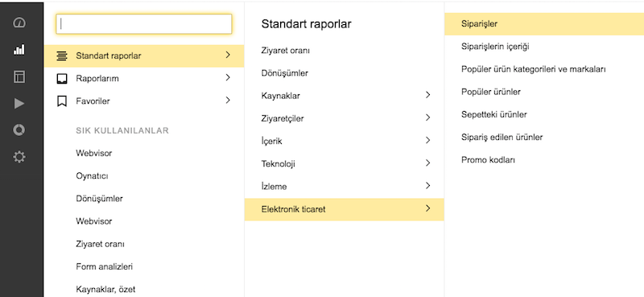
Task: Expand the Teknoloji submenu arrow
Action: (x=428, y=163)
